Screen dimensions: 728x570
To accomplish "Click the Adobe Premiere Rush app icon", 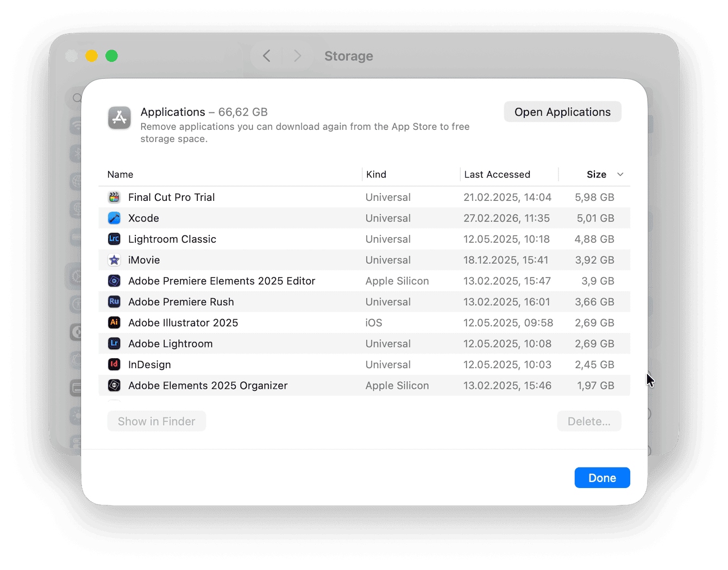I will (114, 302).
